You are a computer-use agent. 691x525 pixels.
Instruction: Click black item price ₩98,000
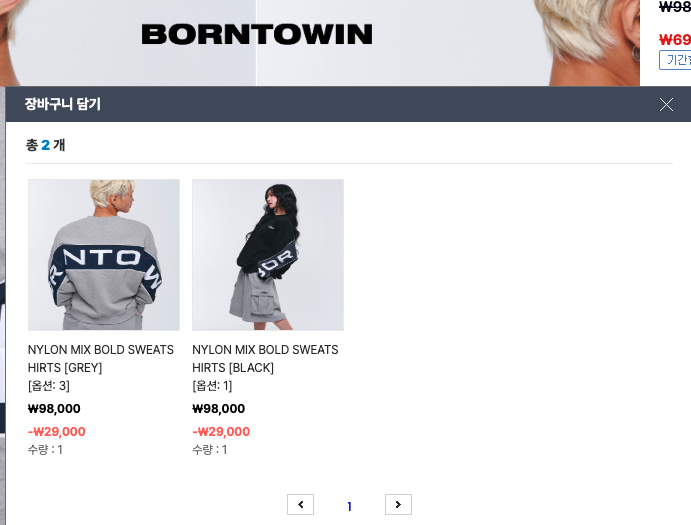pyautogui.click(x=219, y=409)
